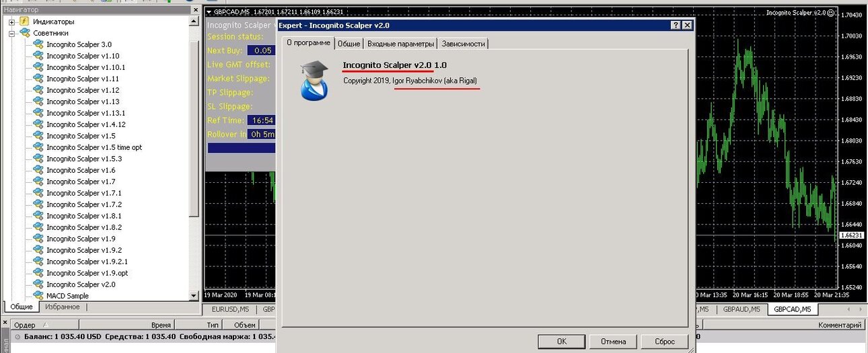Switch to the GBPAUD,M5 chart tab

pyautogui.click(x=742, y=309)
